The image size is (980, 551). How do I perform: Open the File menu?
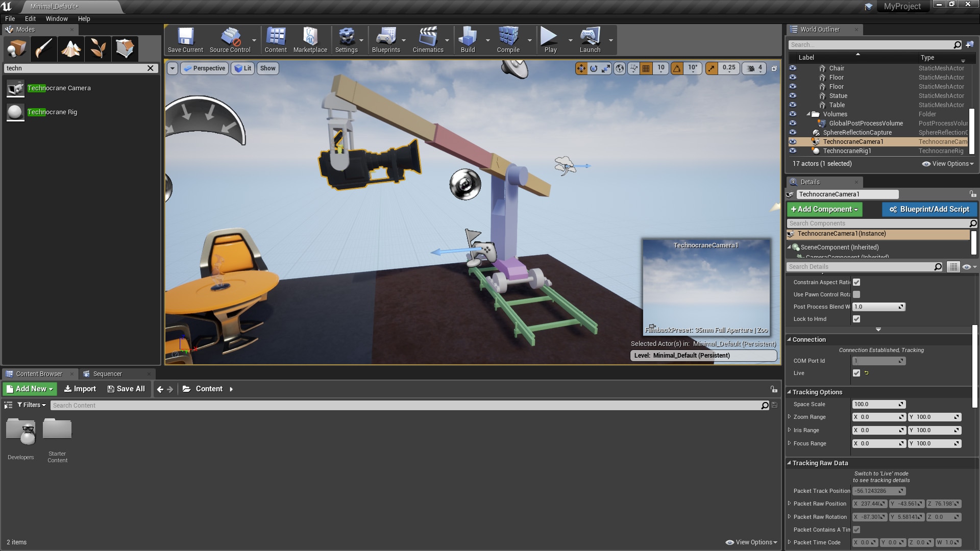(x=10, y=19)
